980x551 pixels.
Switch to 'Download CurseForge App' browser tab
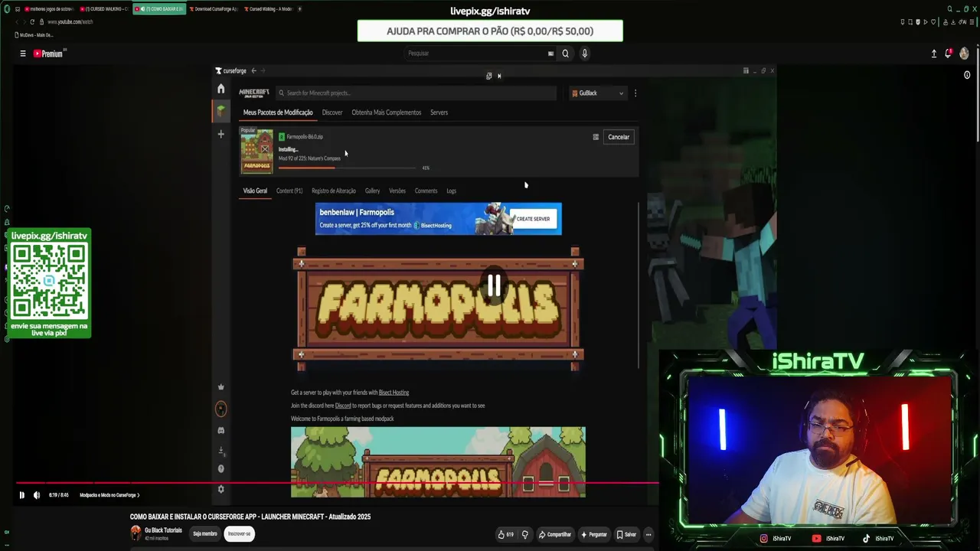coord(213,9)
